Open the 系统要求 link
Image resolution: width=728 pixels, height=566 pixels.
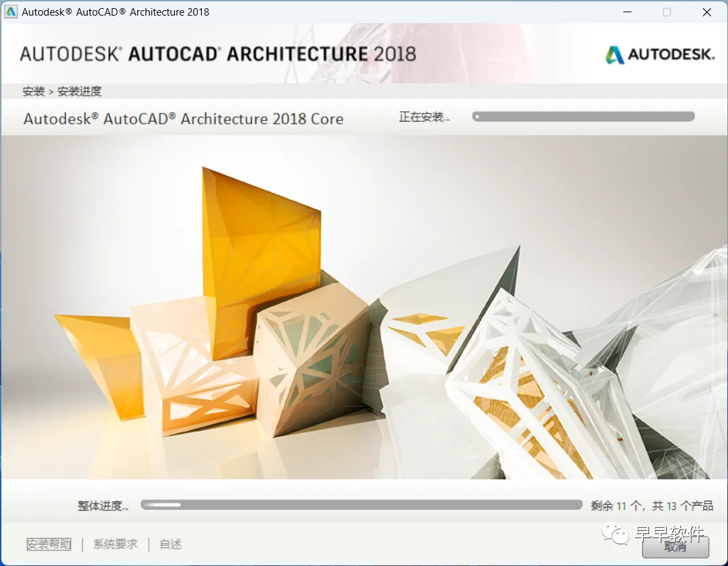(115, 544)
